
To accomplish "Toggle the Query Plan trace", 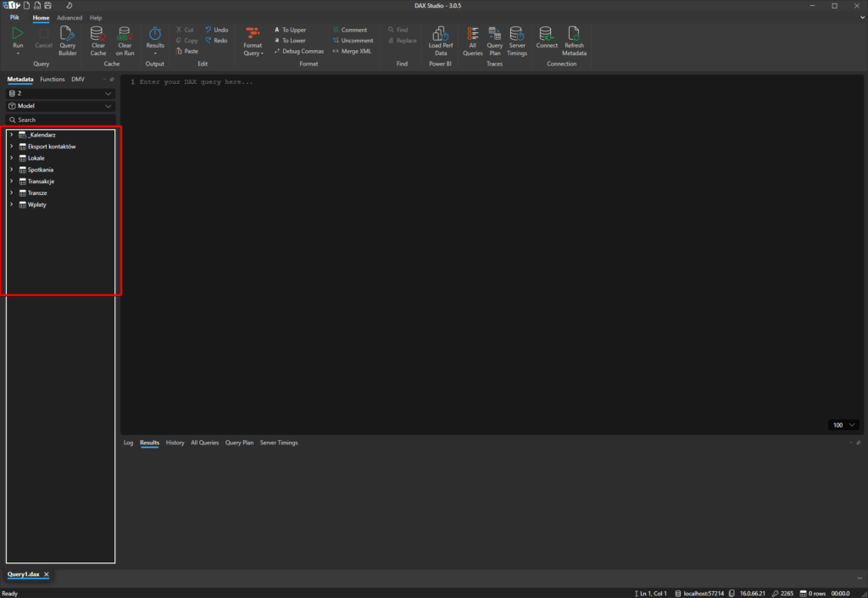I will pos(495,41).
